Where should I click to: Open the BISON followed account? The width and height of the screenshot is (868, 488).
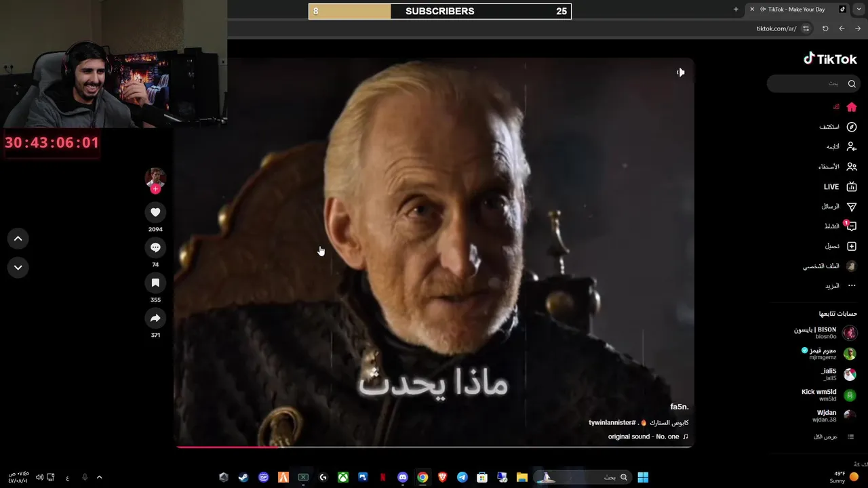[825, 333]
